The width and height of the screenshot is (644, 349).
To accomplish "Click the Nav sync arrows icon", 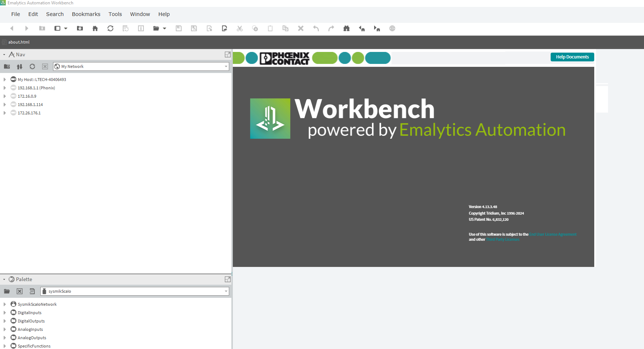I will 20,66.
